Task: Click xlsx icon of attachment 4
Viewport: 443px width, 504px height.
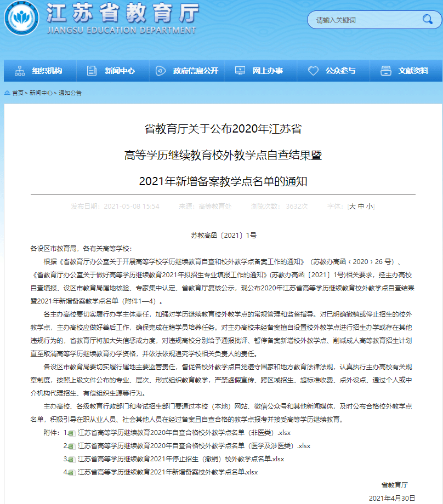Action: 71,473
